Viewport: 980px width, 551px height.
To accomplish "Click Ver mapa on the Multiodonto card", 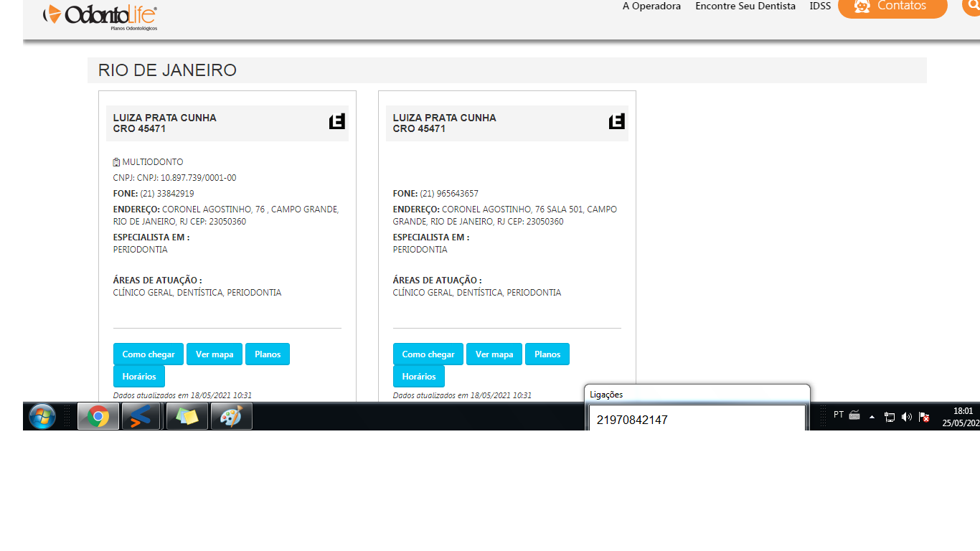I will pyautogui.click(x=215, y=354).
